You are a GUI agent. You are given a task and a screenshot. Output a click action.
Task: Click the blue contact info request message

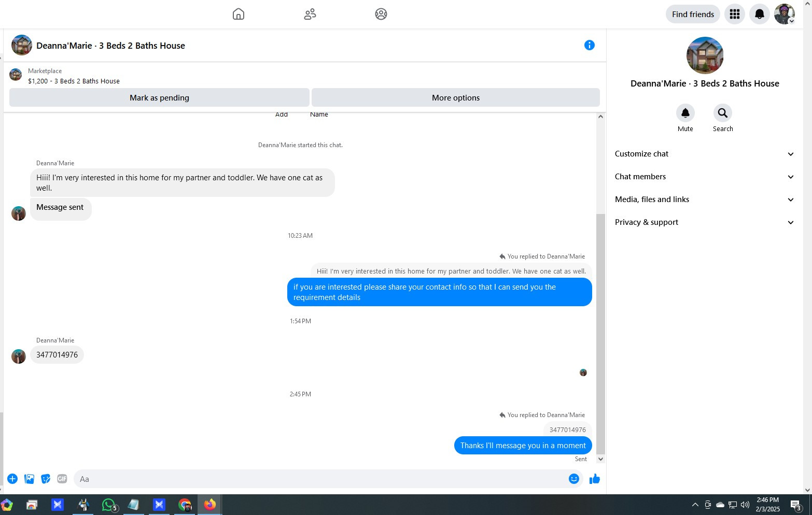tap(439, 292)
